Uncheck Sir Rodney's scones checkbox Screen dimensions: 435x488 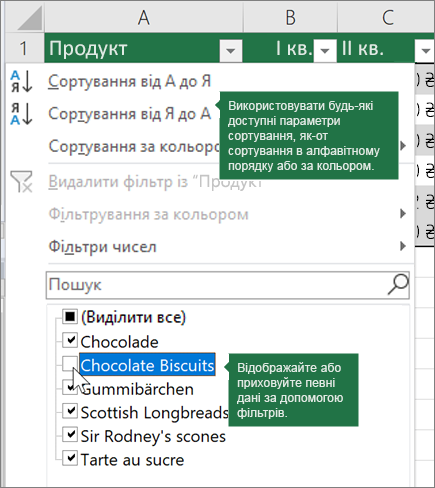pos(70,435)
